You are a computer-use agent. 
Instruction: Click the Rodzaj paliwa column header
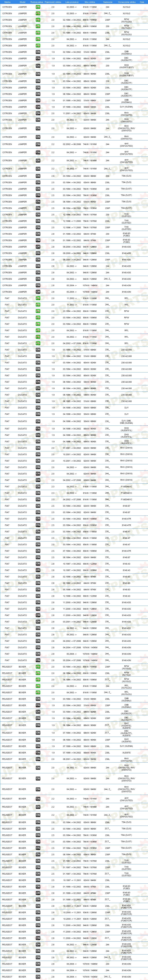point(37,2)
